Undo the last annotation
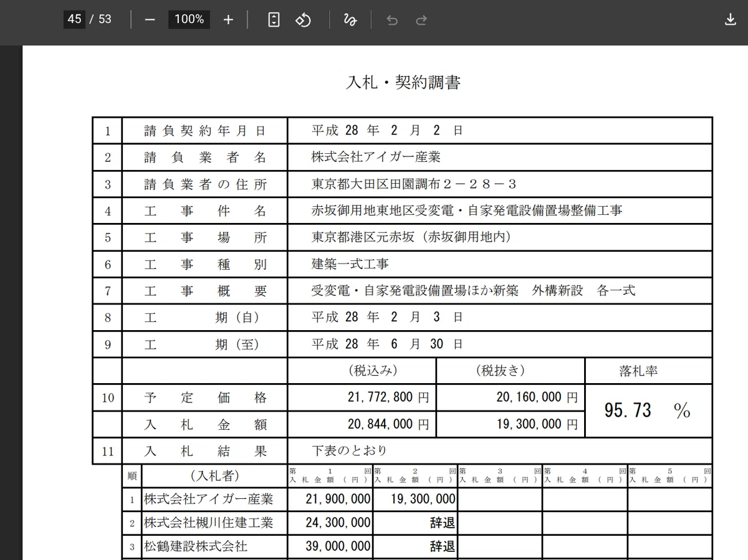This screenshot has width=748, height=560. [392, 20]
